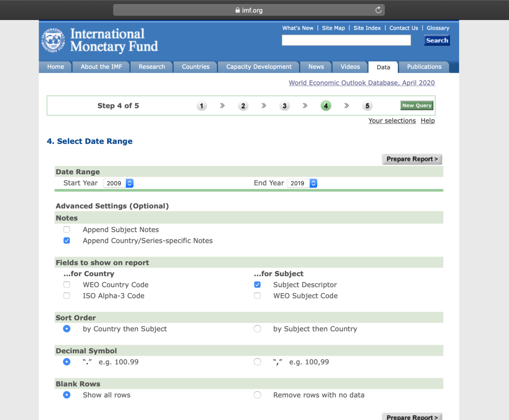Switch to the Countries tab
The height and width of the screenshot is (420, 509).
pyautogui.click(x=196, y=67)
